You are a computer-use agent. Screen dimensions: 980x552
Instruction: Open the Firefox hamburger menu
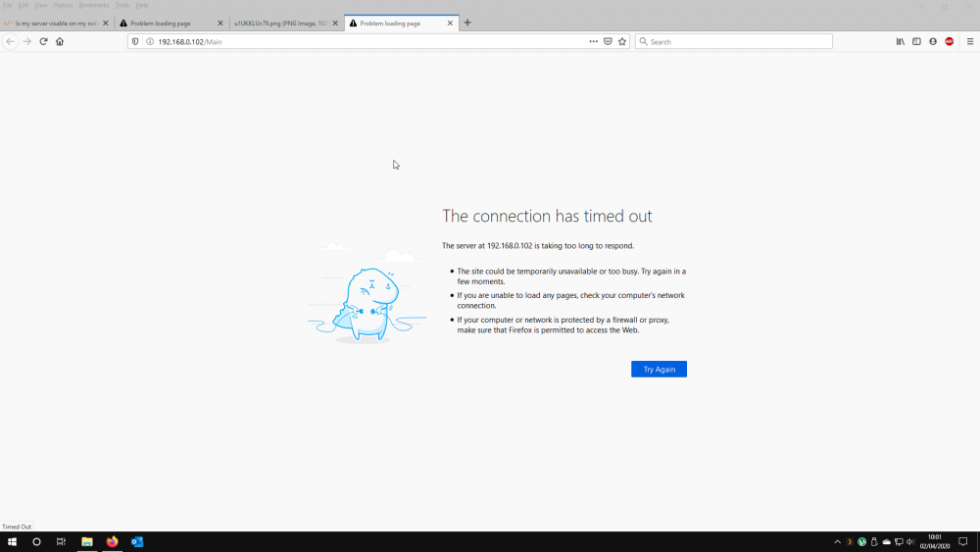point(970,42)
